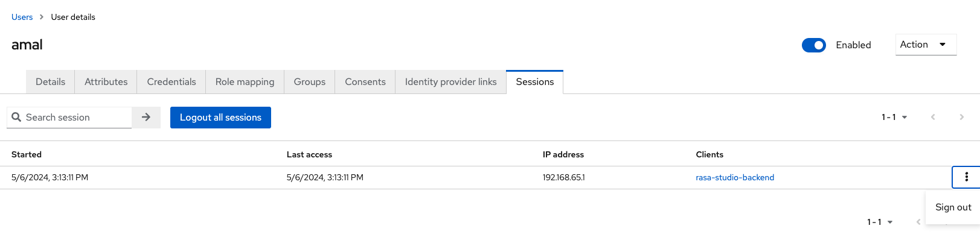Click the bottom pagination previous arrow
The height and width of the screenshot is (249, 980).
point(918,222)
